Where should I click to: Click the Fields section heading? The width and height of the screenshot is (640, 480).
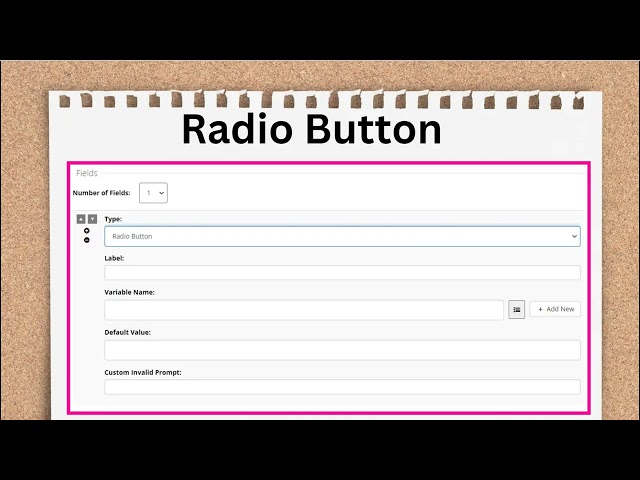[87, 173]
